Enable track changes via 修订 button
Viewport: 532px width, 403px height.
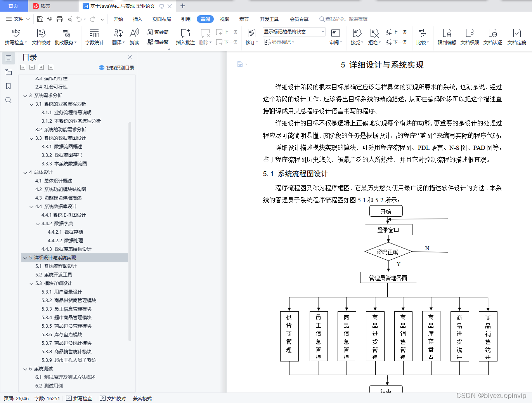(x=251, y=37)
